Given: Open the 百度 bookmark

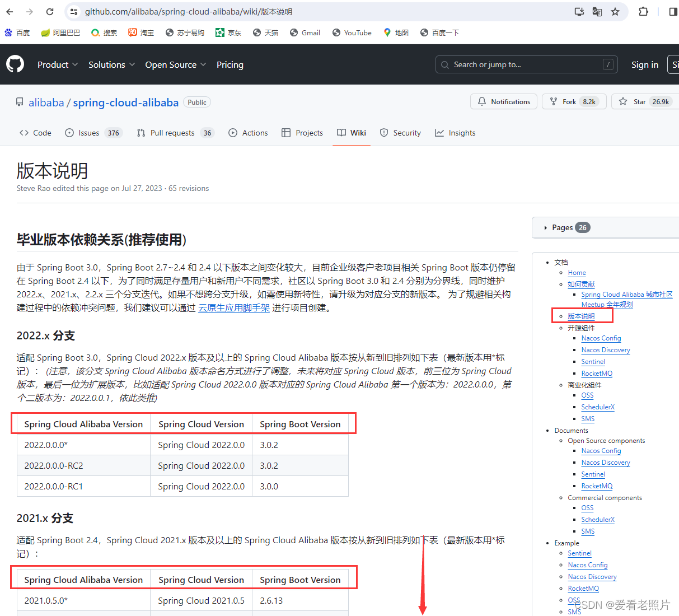Looking at the screenshot, I should click(17, 32).
